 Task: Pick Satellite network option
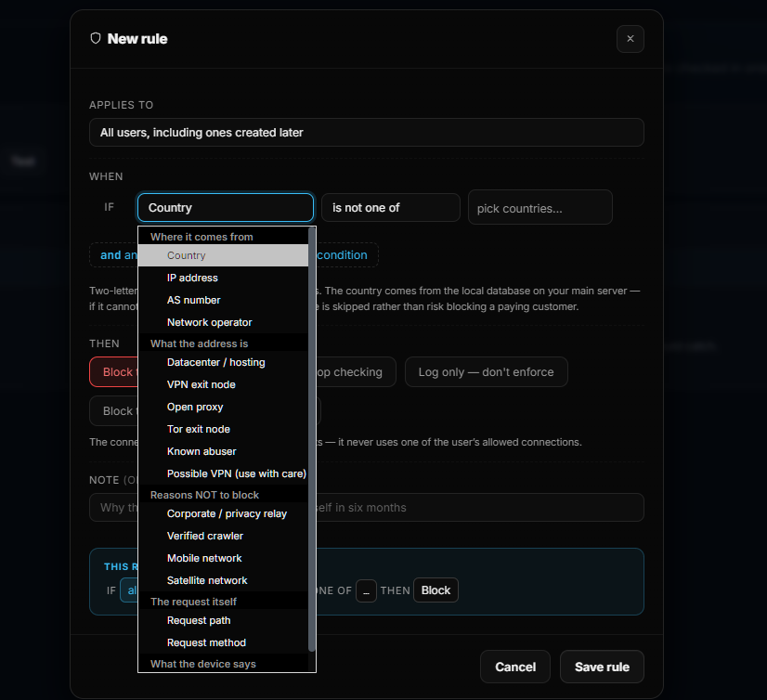tap(223, 580)
